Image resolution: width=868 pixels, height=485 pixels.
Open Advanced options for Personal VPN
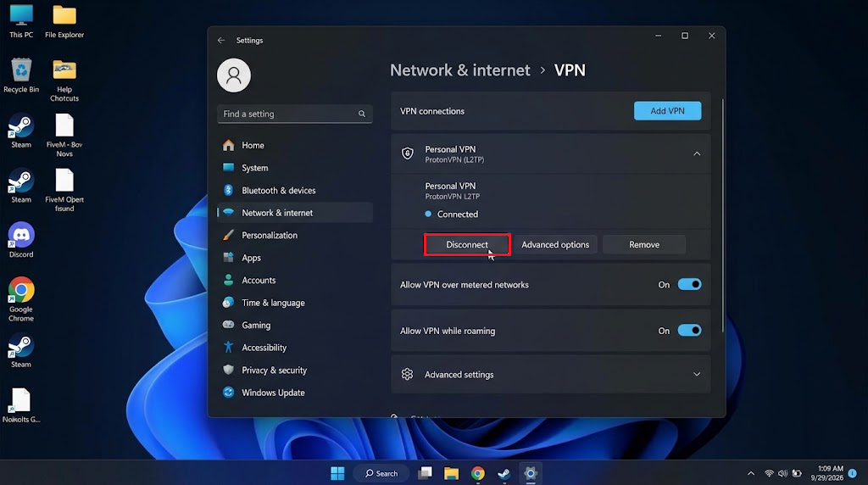555,245
